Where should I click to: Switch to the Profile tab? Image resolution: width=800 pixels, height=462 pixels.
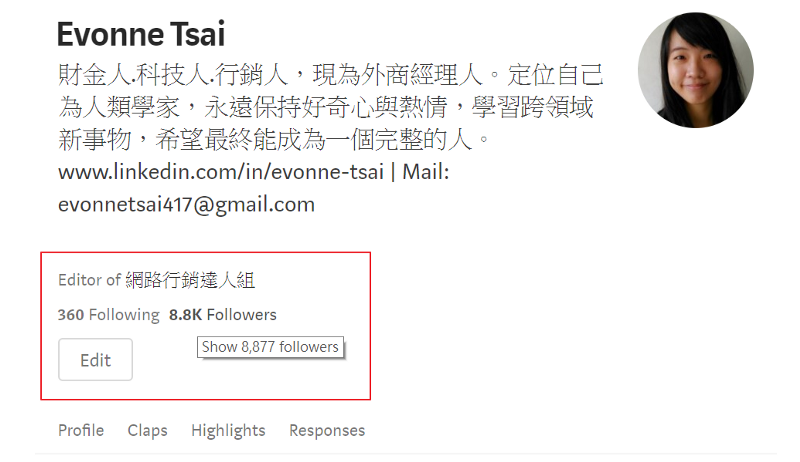pyautogui.click(x=81, y=430)
